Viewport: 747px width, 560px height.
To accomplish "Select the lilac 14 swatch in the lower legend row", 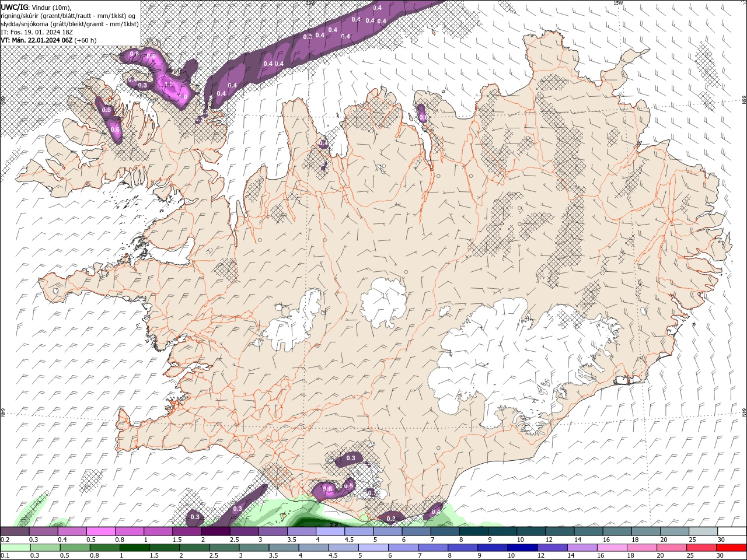I will 582,548.
